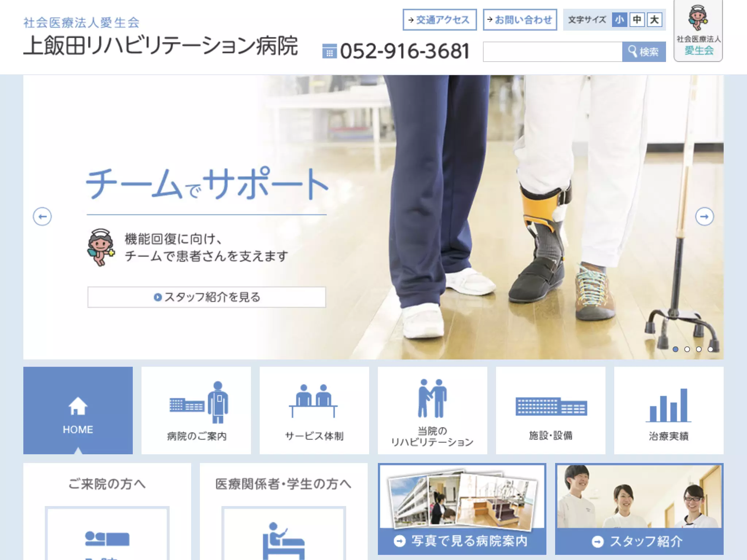This screenshot has width=747, height=560.
Task: Click the bed icon under ご来院の方へ
Action: (x=107, y=539)
